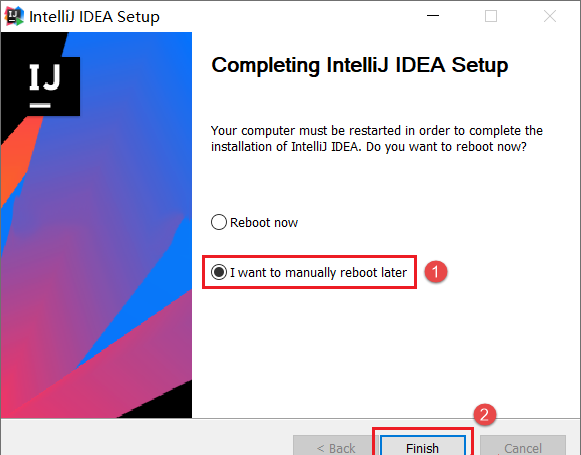Go to previous step with Back button
This screenshot has width=581, height=455.
tap(336, 446)
